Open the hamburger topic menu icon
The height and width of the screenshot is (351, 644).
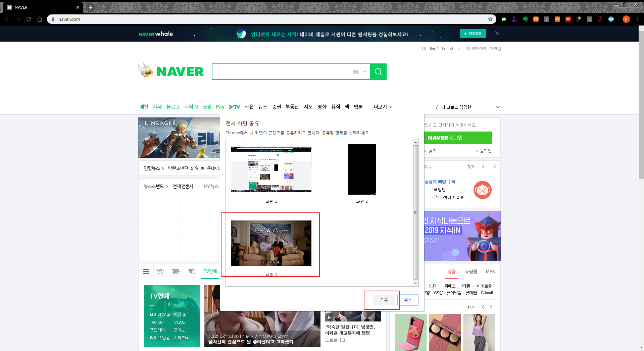146,271
